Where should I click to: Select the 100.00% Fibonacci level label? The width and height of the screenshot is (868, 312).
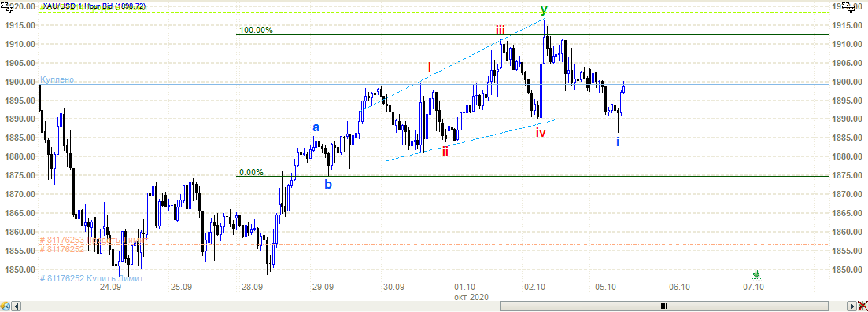click(256, 30)
